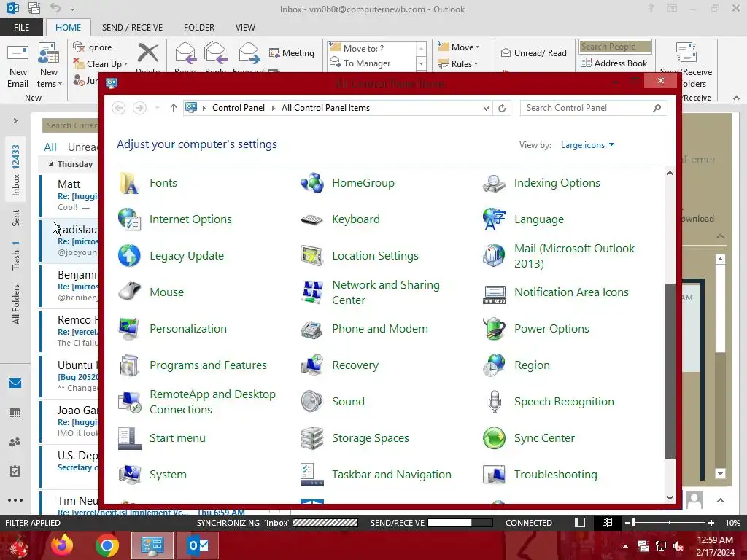Open the Recovery icon
This screenshot has height=560, width=747.
[x=311, y=365]
